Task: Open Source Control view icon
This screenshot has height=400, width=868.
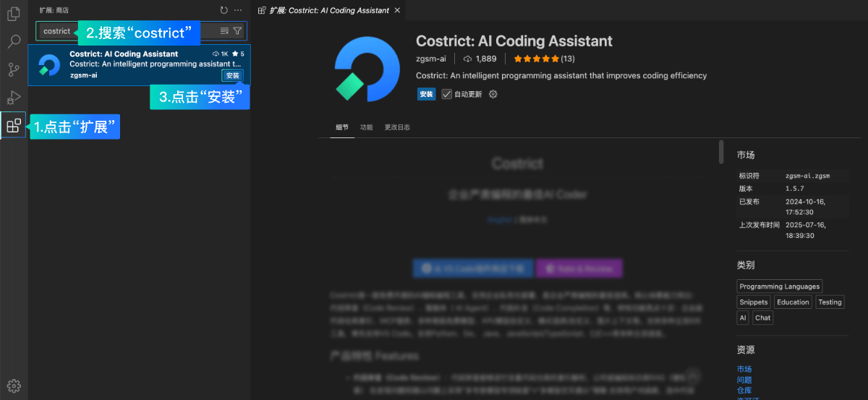Action: coord(14,69)
